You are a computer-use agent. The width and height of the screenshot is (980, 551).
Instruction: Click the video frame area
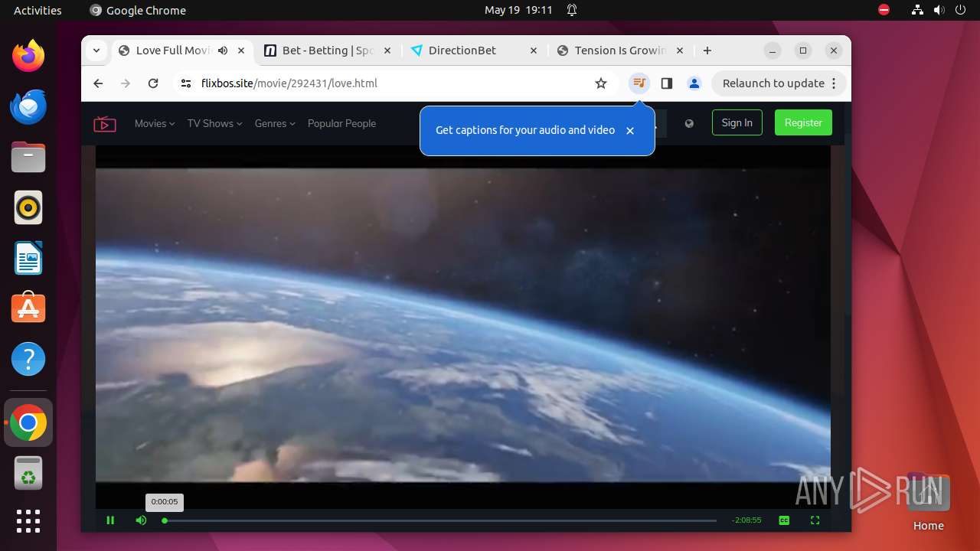click(x=463, y=325)
